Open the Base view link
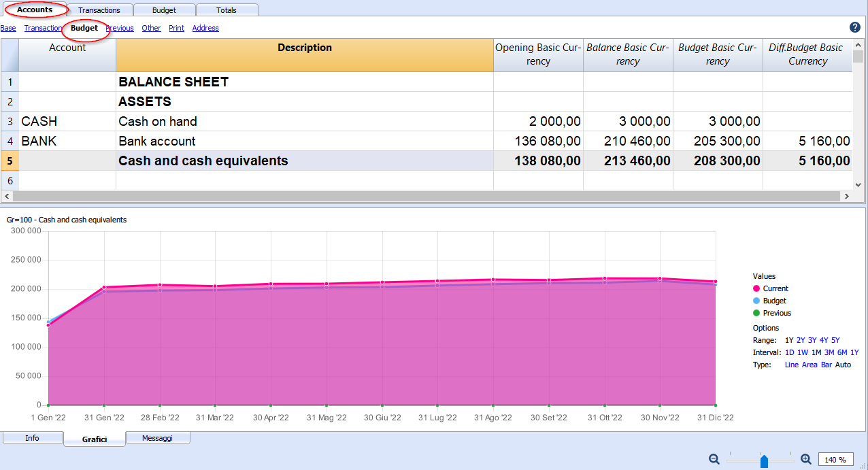868x470 pixels. tap(8, 28)
